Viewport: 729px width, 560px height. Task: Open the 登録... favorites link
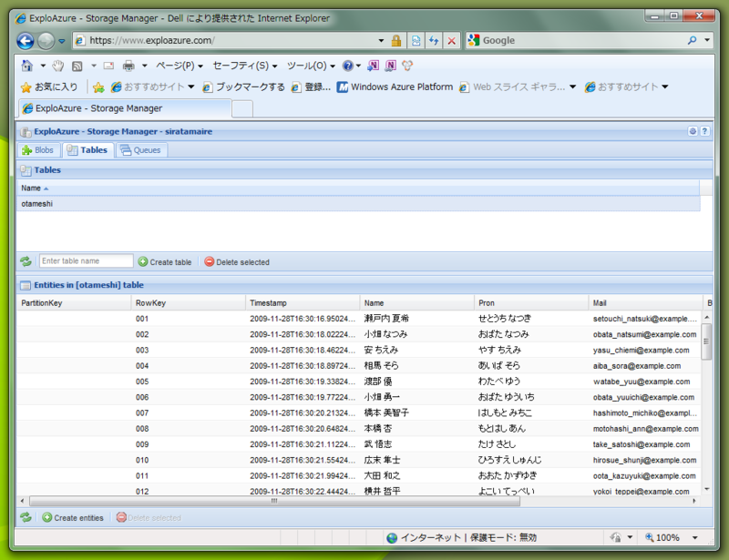point(311,87)
